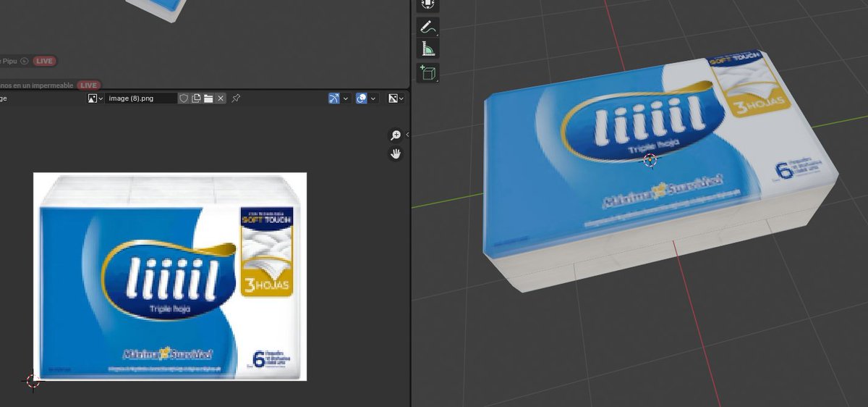Viewport: 868px width, 407px height.
Task: Expand the gizmo options dropdown arrow
Action: click(x=346, y=98)
